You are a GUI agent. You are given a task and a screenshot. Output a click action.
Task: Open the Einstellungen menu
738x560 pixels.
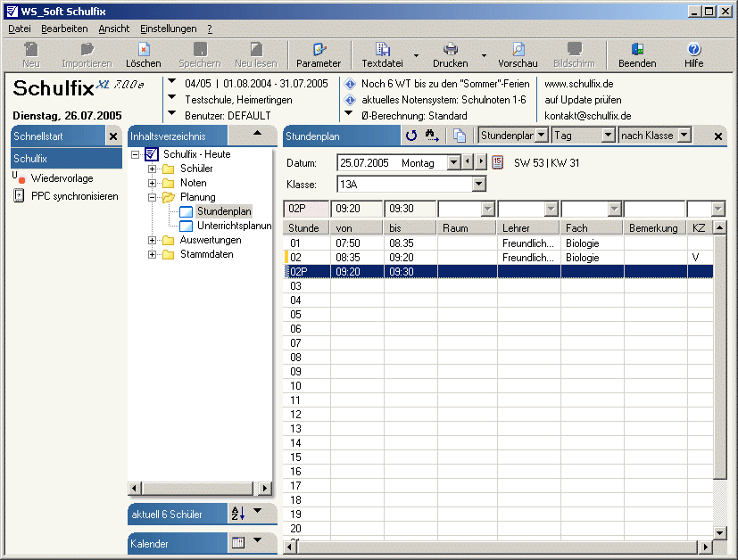[x=168, y=29]
